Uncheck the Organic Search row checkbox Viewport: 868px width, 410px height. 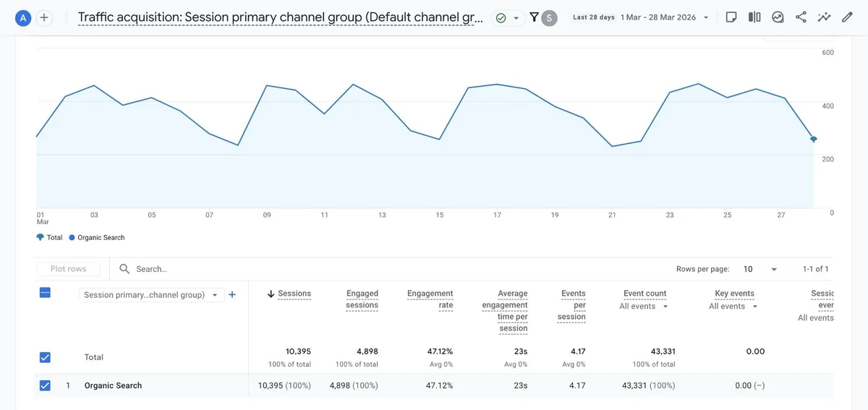click(x=45, y=385)
